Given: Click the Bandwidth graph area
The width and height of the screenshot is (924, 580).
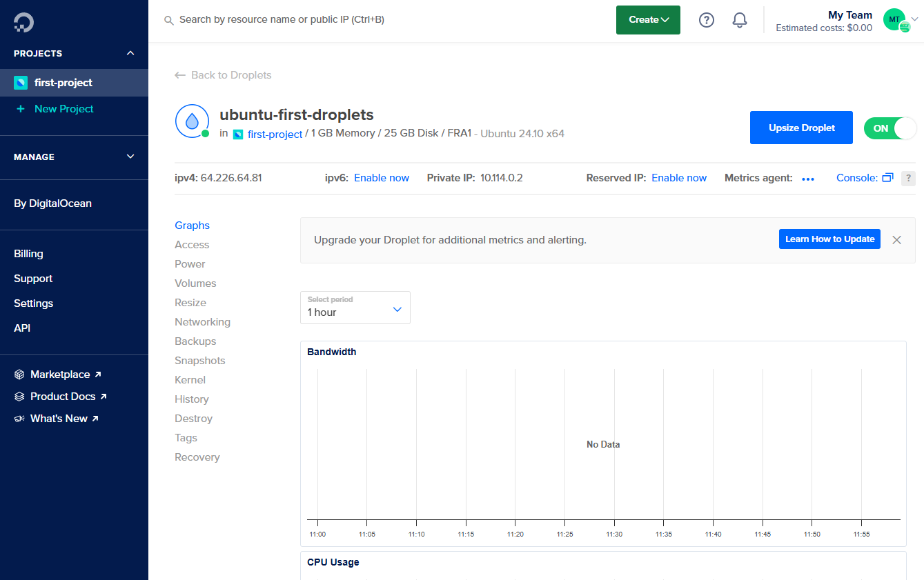Looking at the screenshot, I should [x=603, y=444].
